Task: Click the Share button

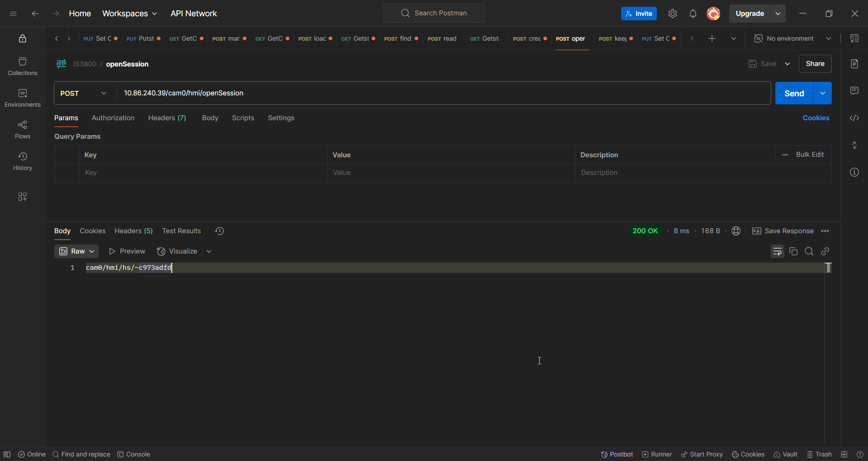Action: 815,64
